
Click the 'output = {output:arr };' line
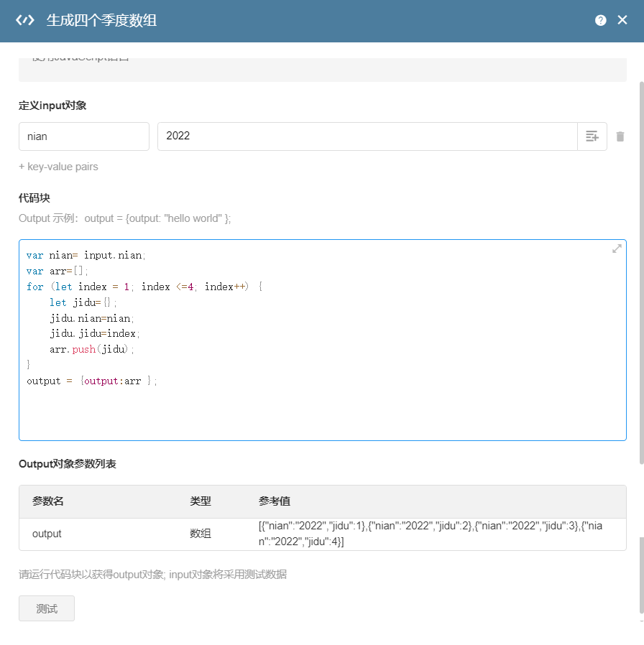[x=91, y=381]
